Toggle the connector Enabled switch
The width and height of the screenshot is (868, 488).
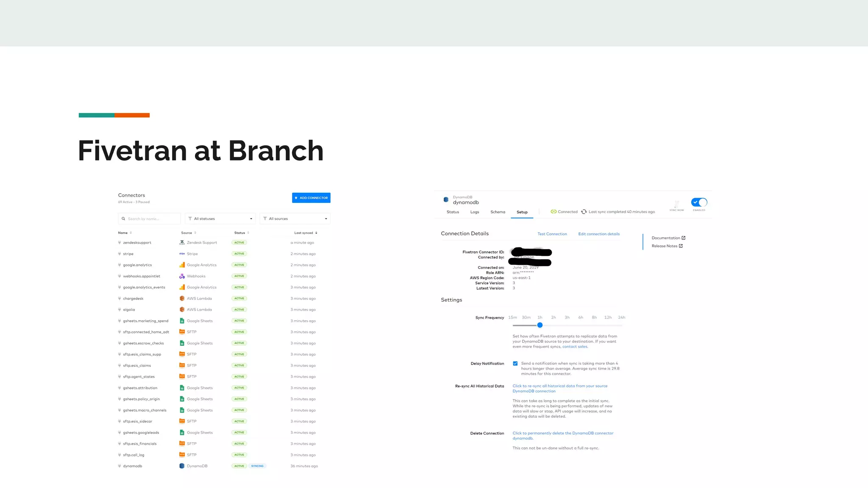[x=699, y=202]
